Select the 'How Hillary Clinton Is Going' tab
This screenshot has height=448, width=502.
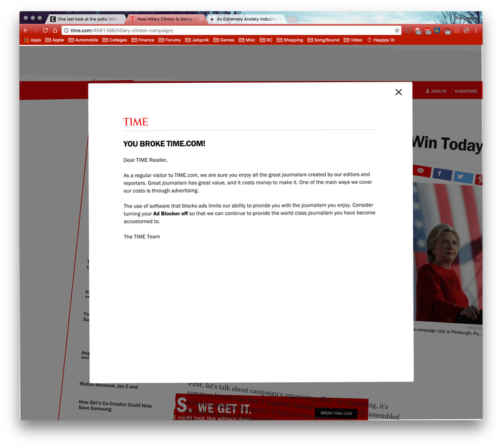click(x=166, y=19)
